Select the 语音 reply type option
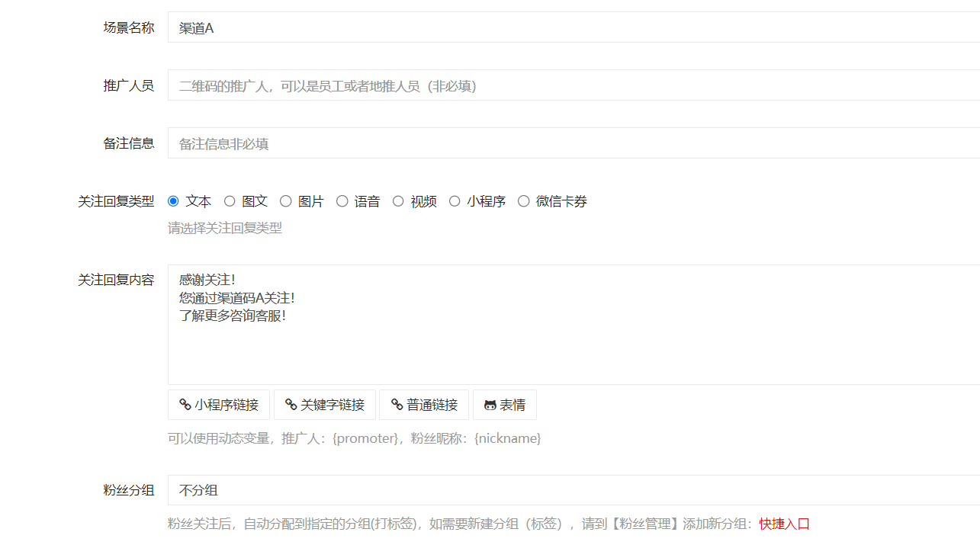 coord(342,200)
